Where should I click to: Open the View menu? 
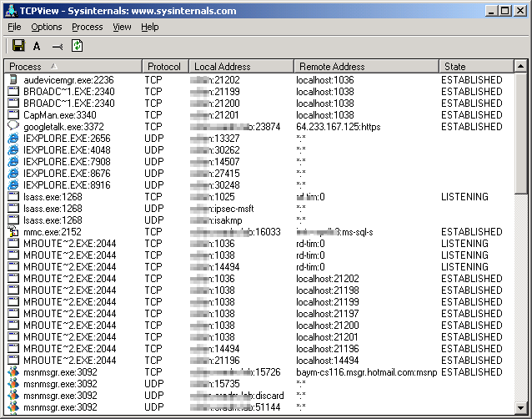click(122, 27)
